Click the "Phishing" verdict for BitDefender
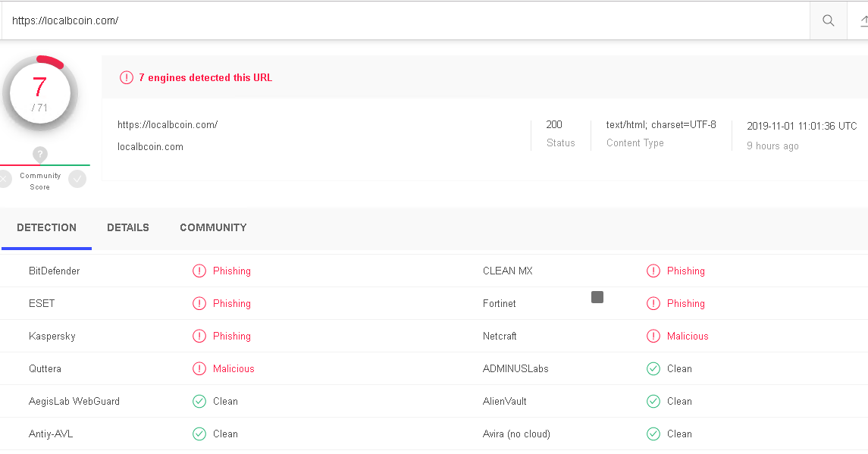868x454 pixels. point(232,271)
